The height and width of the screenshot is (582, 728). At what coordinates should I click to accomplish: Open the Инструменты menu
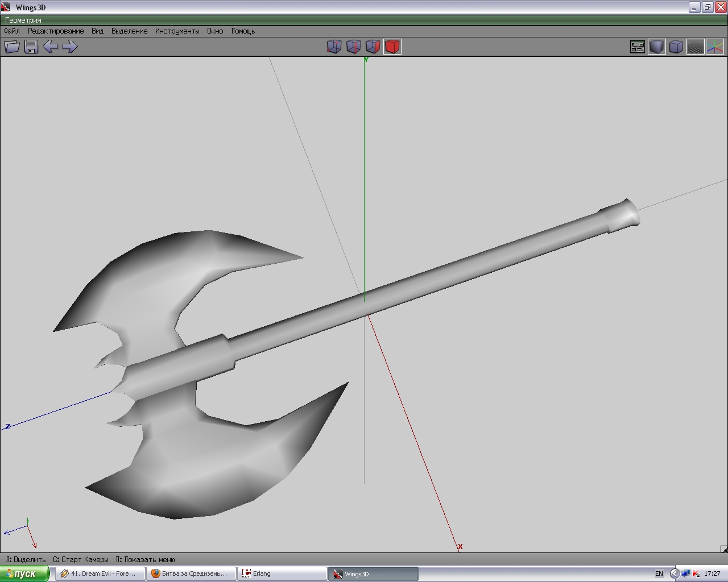177,31
